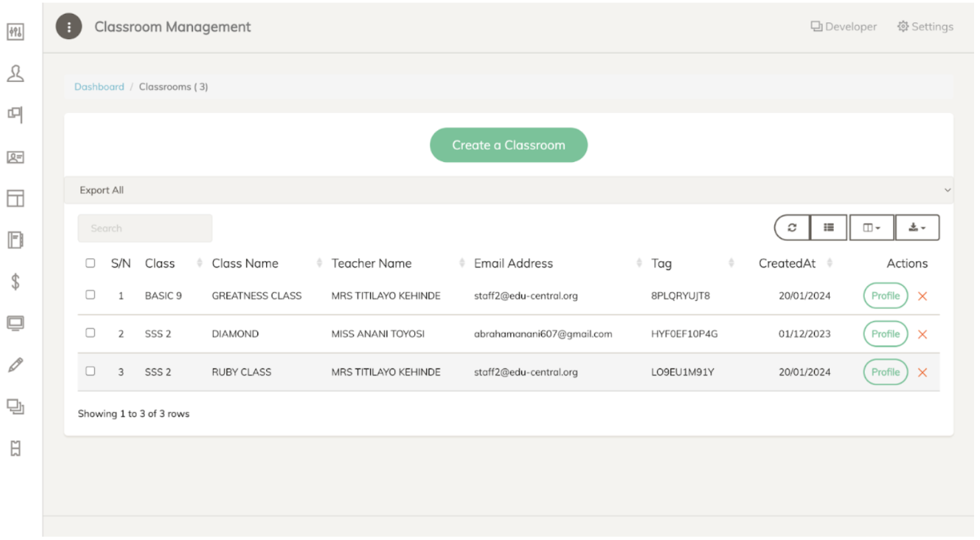Click the dollar sign sidebar icon
The image size is (980, 540).
[x=15, y=282]
